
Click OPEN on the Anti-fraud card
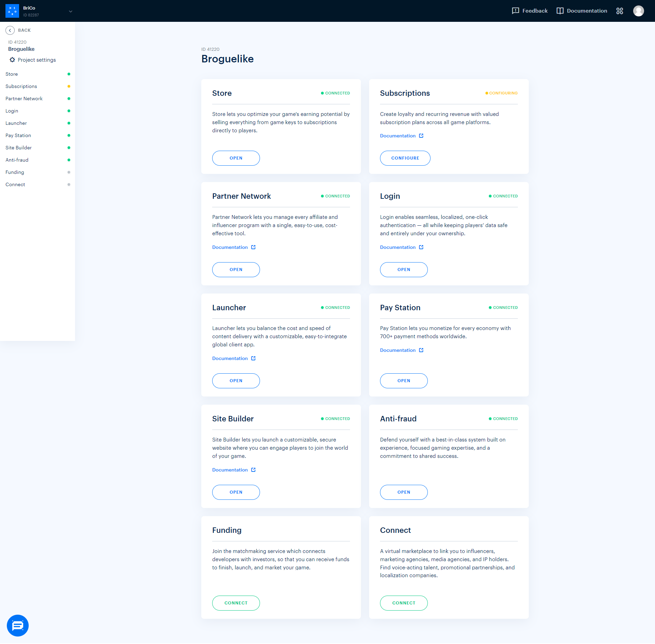404,492
